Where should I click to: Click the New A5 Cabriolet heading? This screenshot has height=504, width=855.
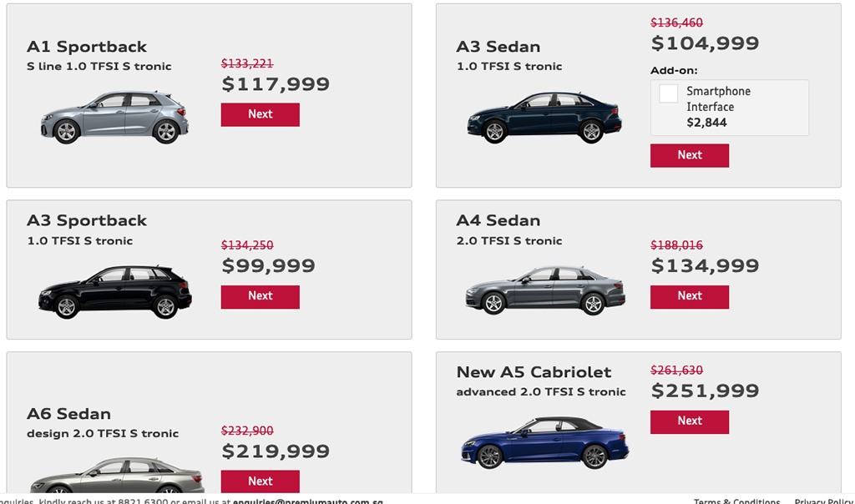click(534, 372)
